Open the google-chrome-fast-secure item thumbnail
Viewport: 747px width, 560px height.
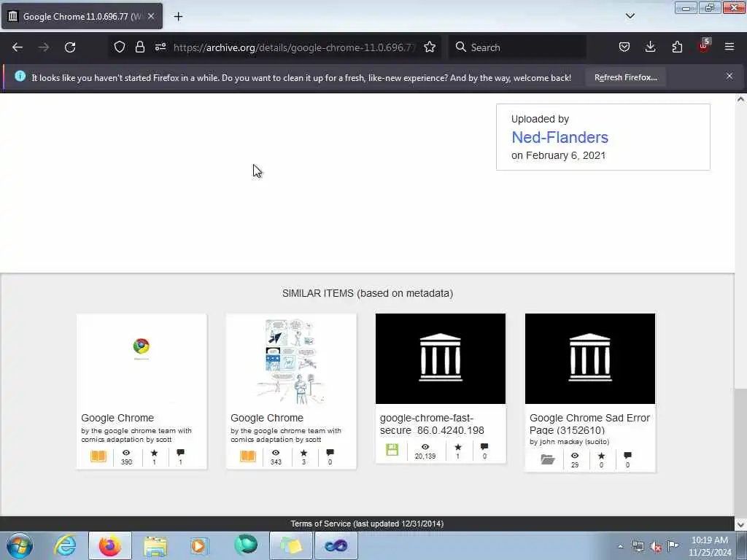coord(441,358)
